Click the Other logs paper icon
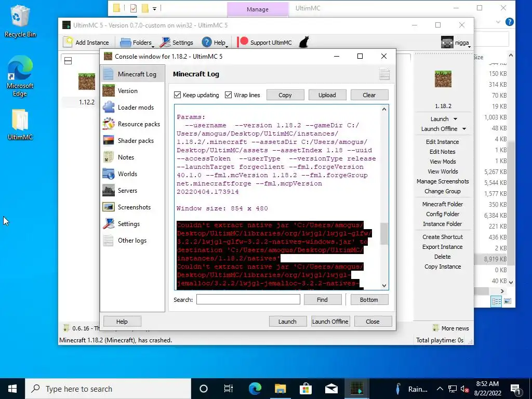 pyautogui.click(x=109, y=240)
